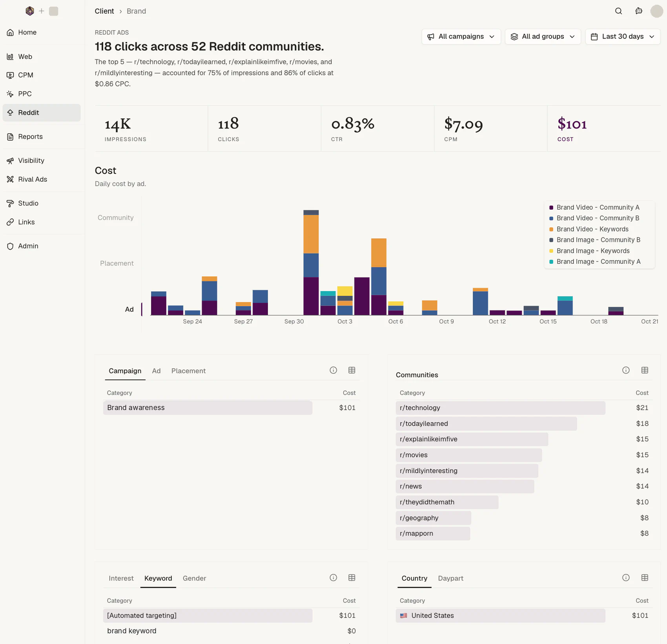Open the search icon in top bar
Image resolution: width=667 pixels, height=644 pixels.
618,11
